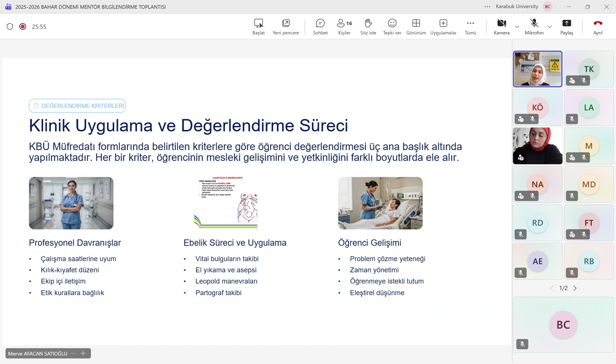
Task: Open Uygulamalar apps panel
Action: tap(443, 26)
